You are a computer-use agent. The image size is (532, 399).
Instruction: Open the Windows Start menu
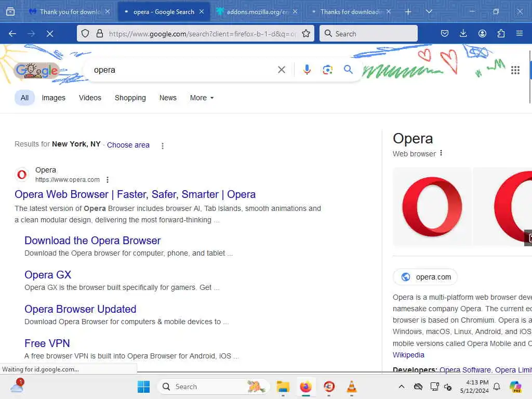[143, 387]
